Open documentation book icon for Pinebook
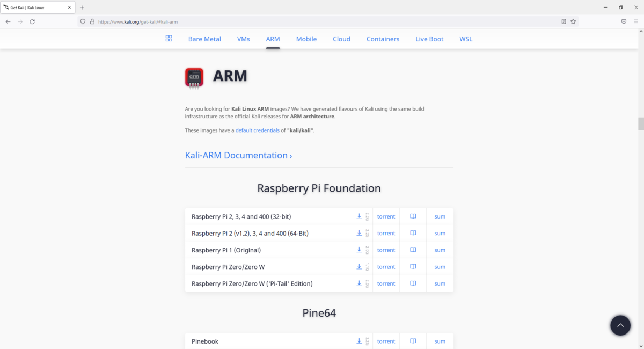This screenshot has height=349, width=644. point(413,341)
